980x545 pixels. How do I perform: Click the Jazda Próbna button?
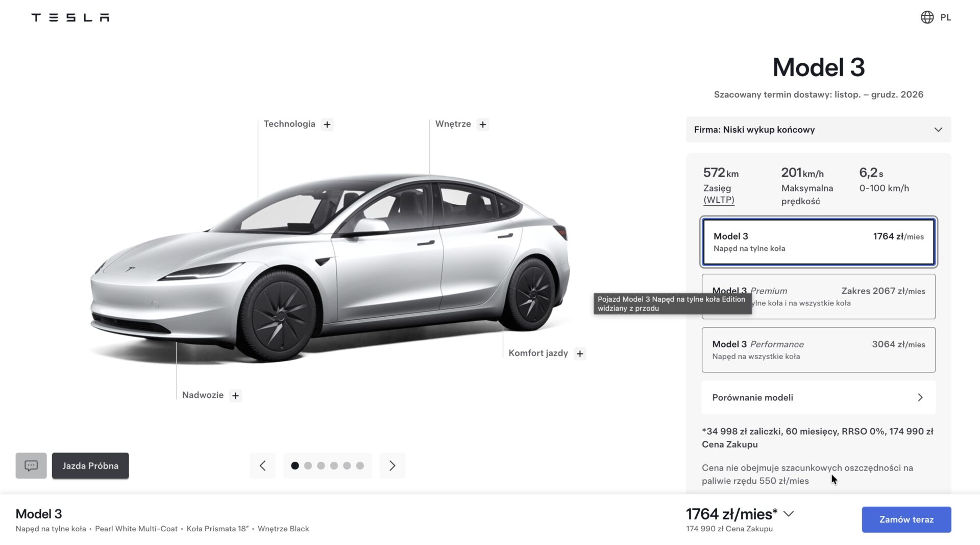coord(90,465)
